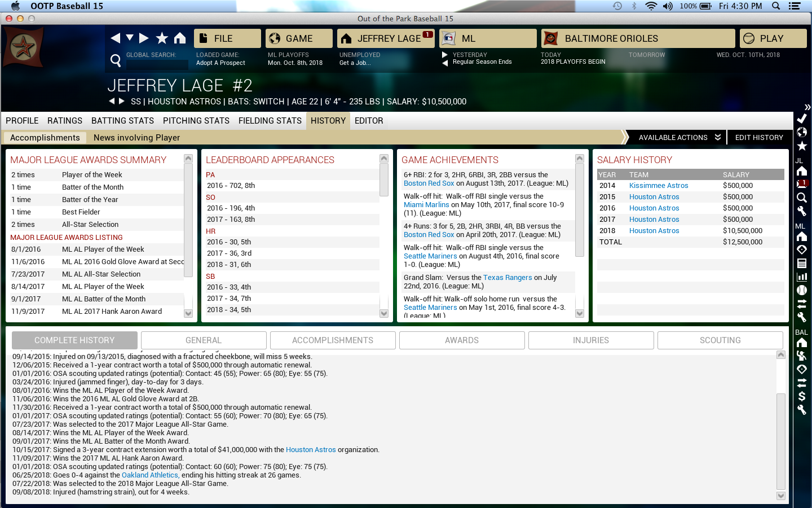The image size is (812, 508).
Task: Open Kissimmee Astros link in salary history
Action: [x=659, y=186]
